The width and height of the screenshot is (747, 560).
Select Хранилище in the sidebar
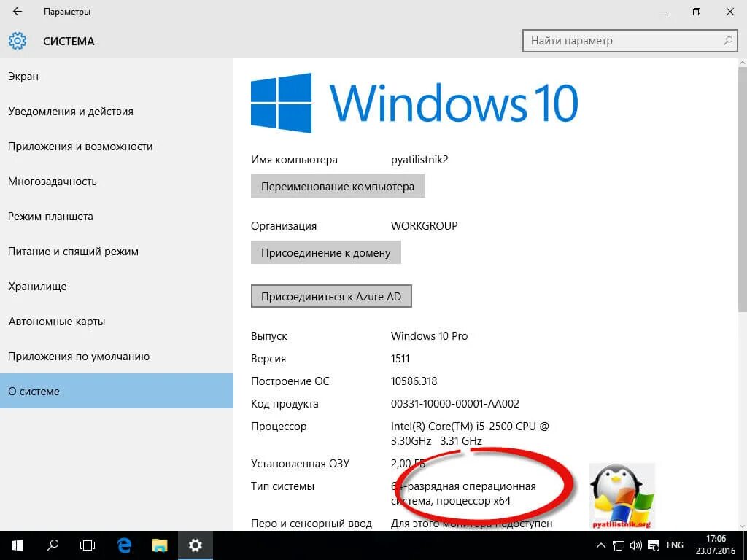pyautogui.click(x=117, y=286)
